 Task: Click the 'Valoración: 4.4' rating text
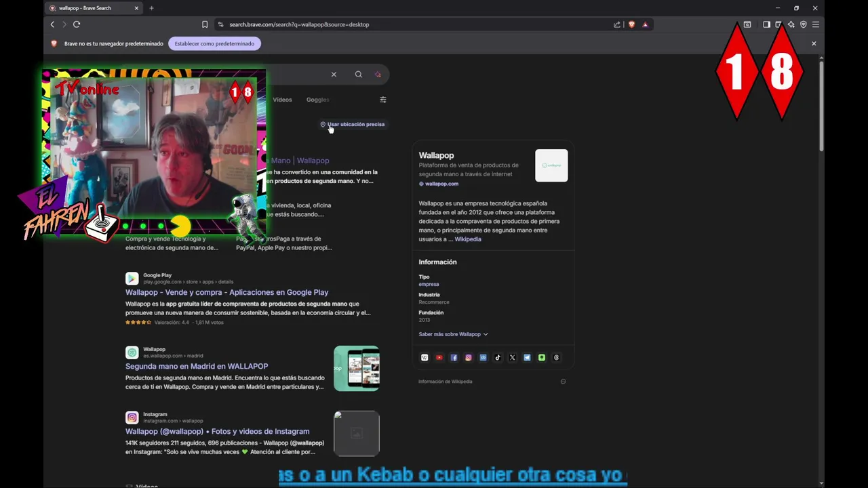[x=172, y=323]
